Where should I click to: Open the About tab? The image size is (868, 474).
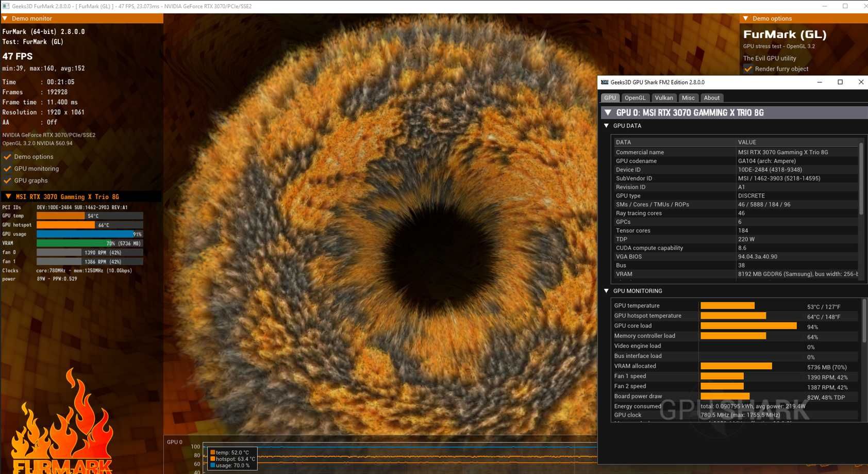711,97
